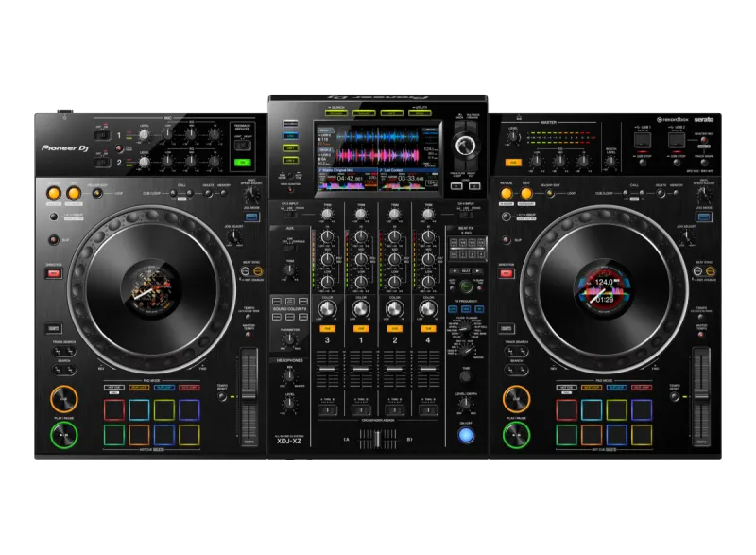Click the channel 2 TRIM knob

coord(394,214)
